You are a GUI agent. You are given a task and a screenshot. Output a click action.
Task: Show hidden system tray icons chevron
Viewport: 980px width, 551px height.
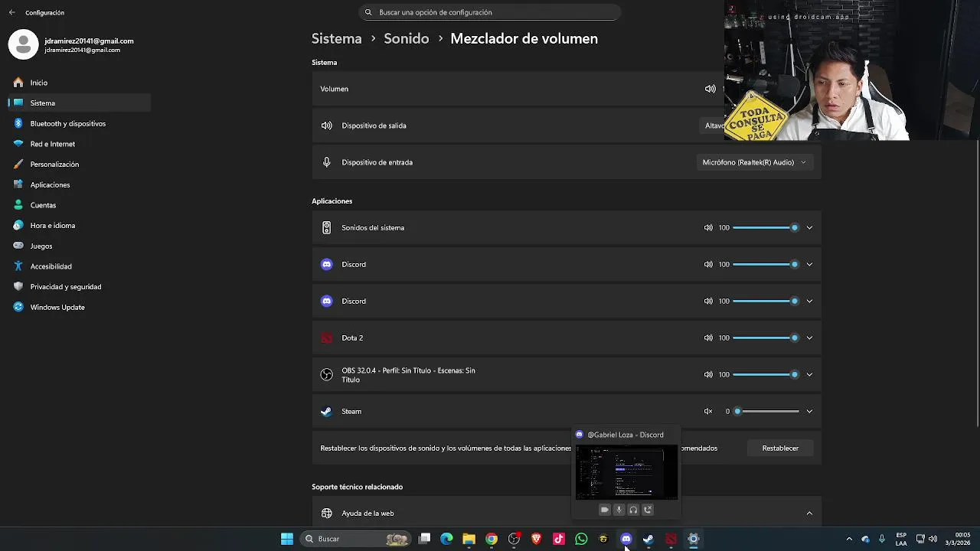pos(849,539)
